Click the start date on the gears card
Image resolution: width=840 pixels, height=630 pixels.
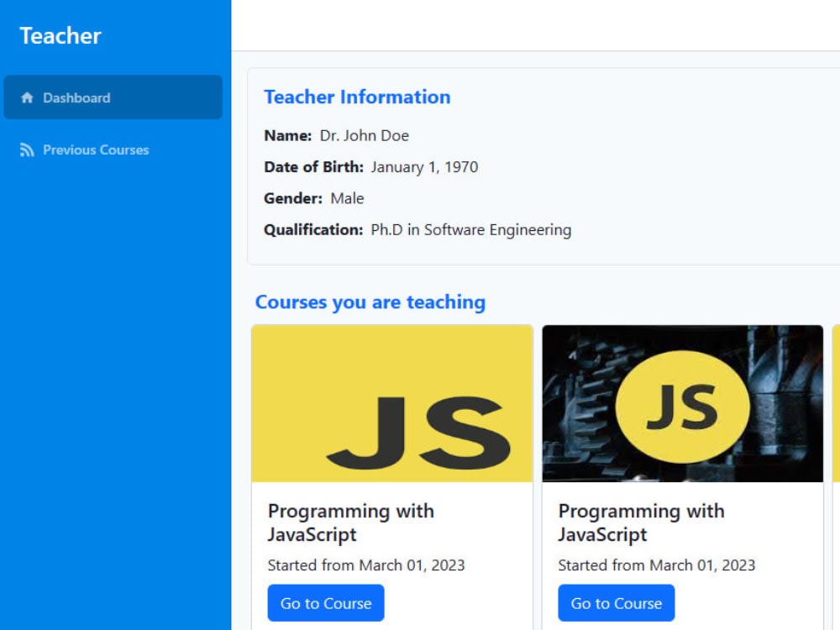(x=657, y=565)
